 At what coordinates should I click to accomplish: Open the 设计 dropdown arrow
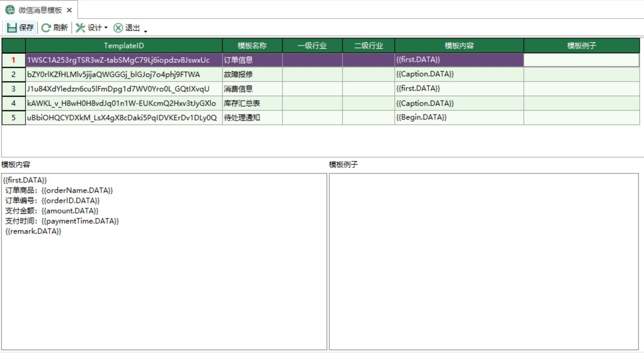pyautogui.click(x=106, y=28)
